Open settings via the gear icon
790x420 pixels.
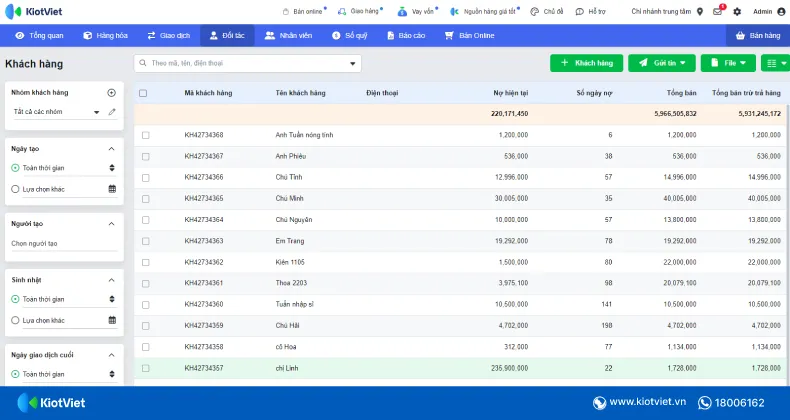coord(737,11)
